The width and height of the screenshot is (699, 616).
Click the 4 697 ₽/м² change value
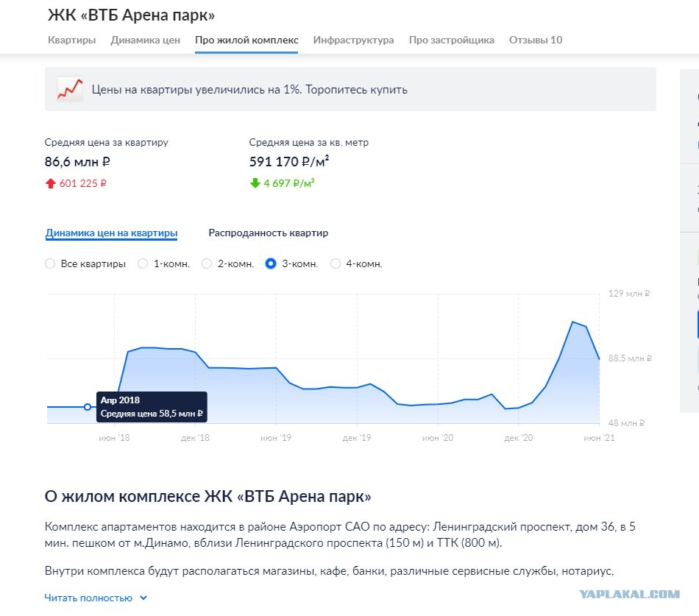[x=289, y=183]
